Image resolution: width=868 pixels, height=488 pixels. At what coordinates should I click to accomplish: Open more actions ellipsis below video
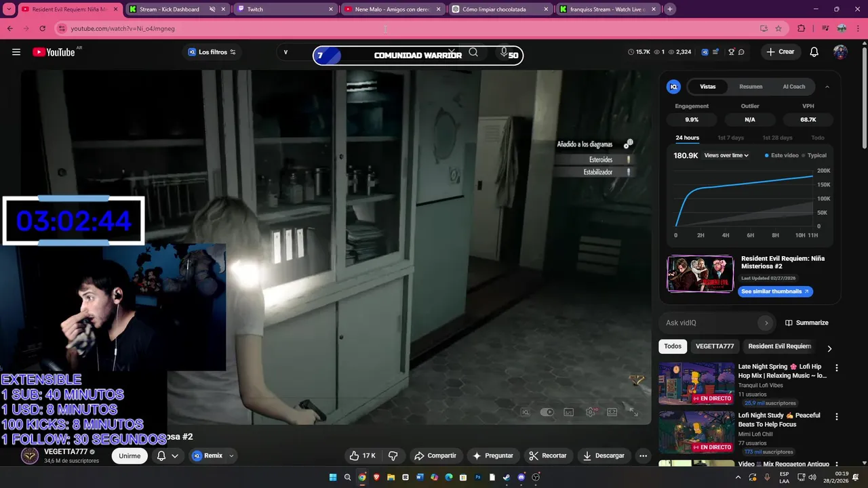(x=643, y=455)
